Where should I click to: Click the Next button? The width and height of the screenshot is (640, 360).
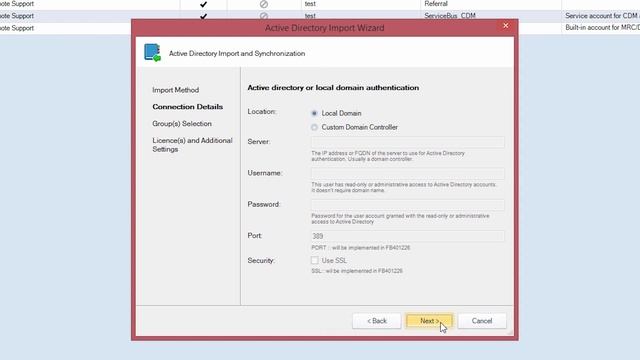[429, 321]
